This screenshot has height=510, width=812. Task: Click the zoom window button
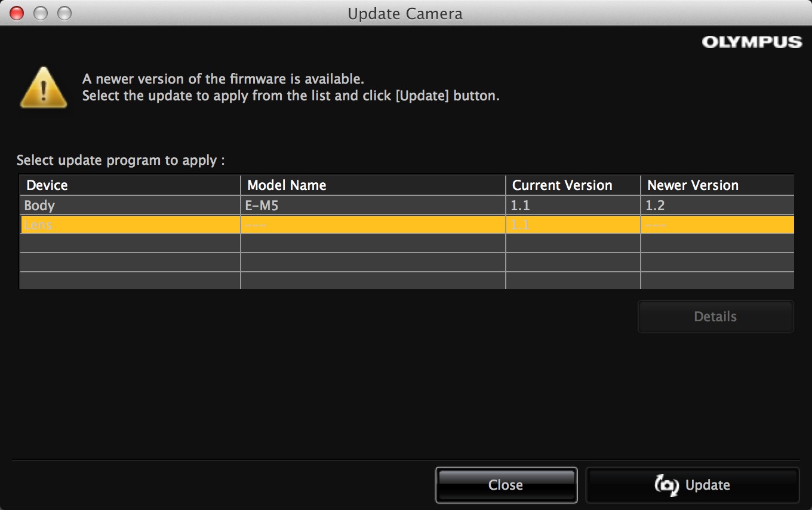(64, 13)
